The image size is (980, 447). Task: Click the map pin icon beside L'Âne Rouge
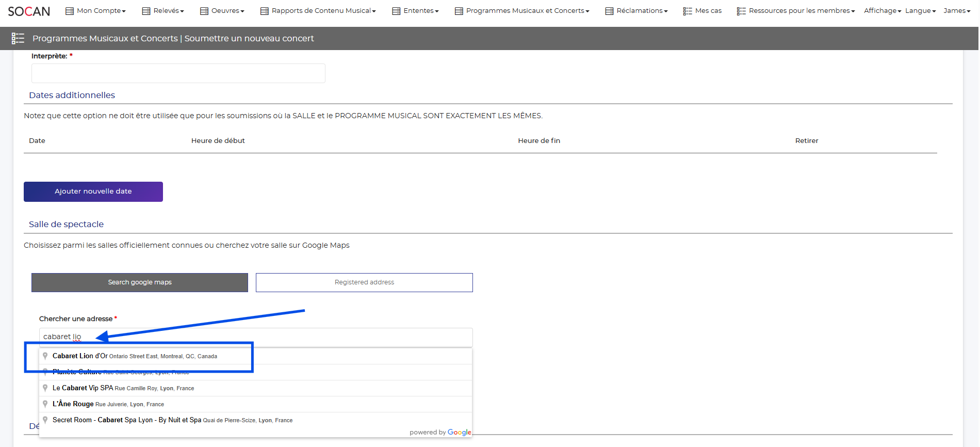pos(45,404)
